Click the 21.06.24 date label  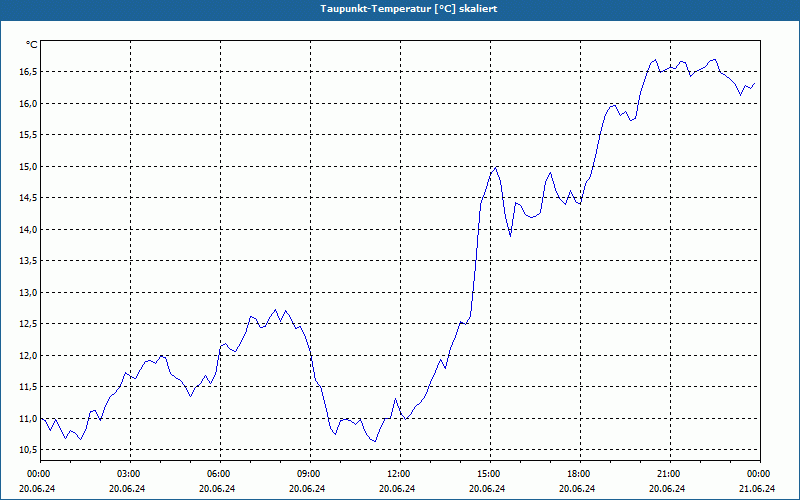[757, 488]
